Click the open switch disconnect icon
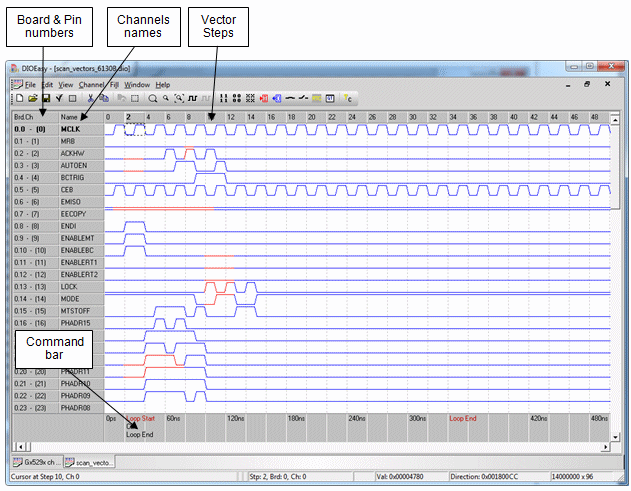Image resolution: width=631 pixels, height=491 pixels. [303, 98]
